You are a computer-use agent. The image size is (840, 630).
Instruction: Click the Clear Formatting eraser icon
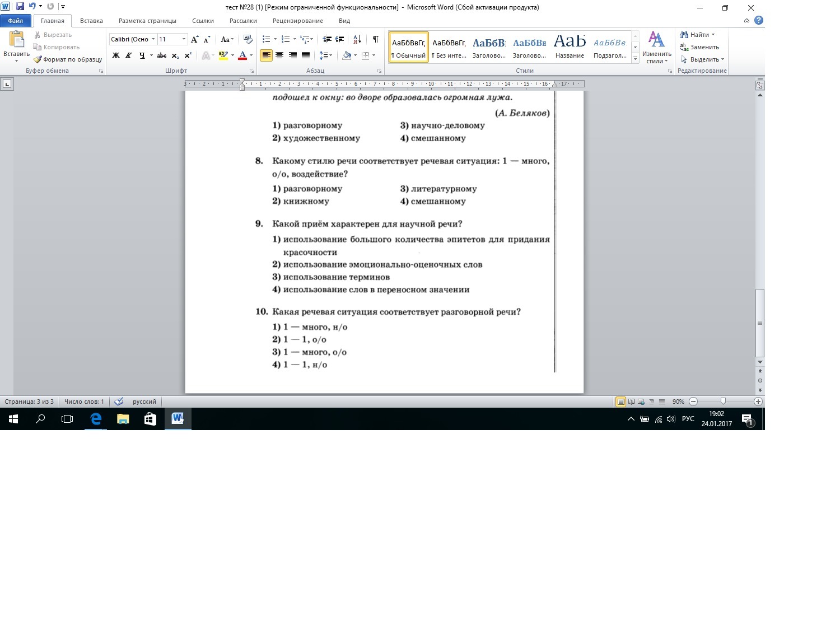[x=248, y=39]
